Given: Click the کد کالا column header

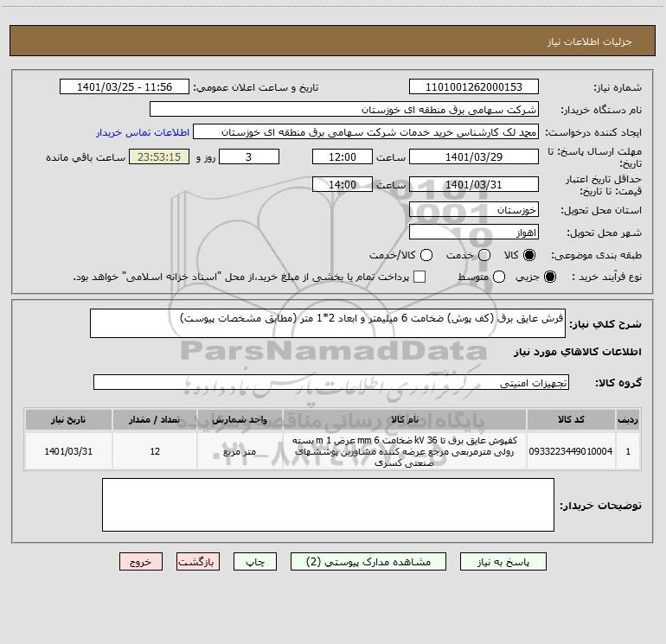Looking at the screenshot, I should pyautogui.click(x=571, y=420).
